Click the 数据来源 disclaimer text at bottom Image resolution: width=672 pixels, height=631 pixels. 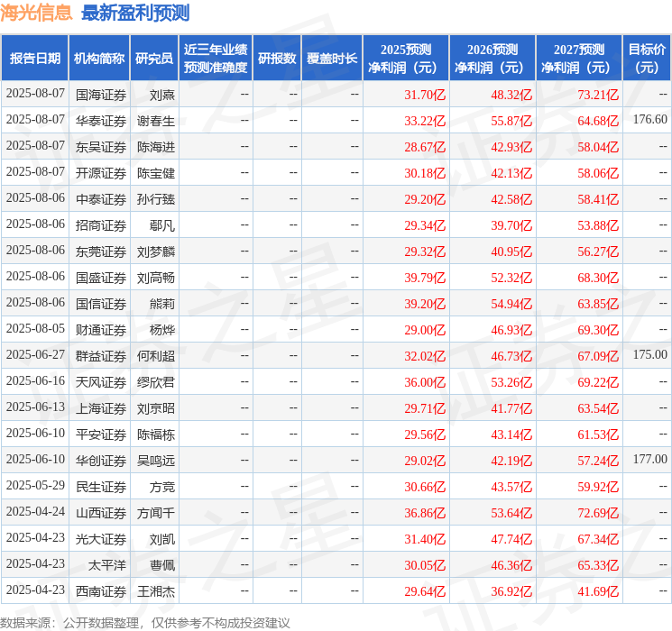coord(145,623)
